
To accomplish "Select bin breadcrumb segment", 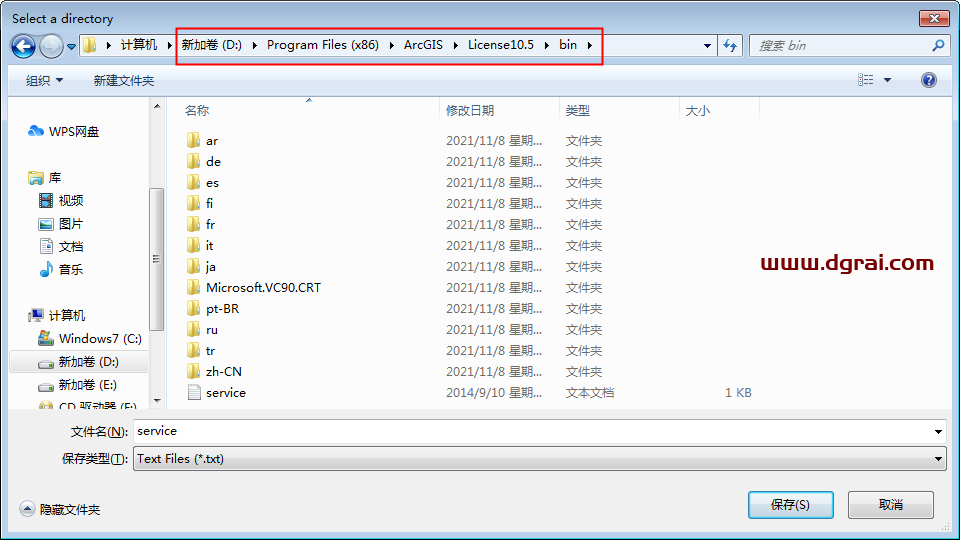I will pos(568,45).
